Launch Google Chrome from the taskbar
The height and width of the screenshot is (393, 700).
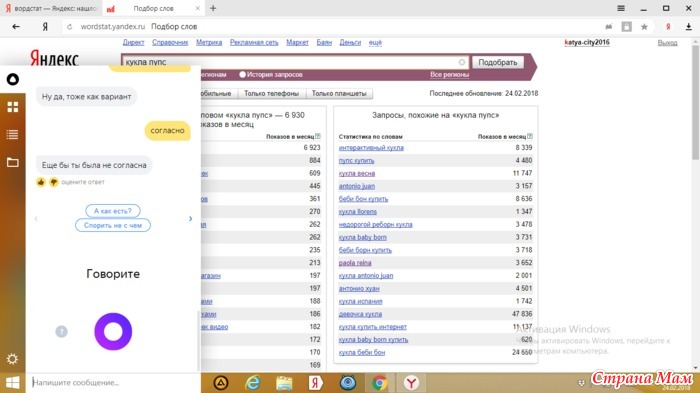pyautogui.click(x=379, y=383)
